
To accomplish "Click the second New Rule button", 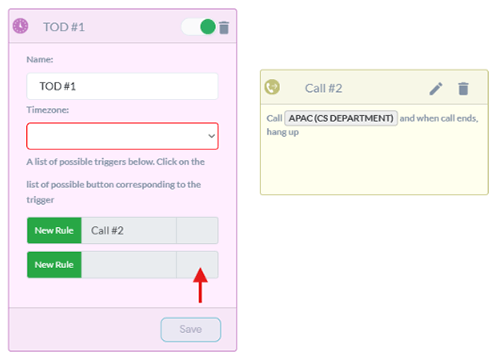I will pos(54,265).
